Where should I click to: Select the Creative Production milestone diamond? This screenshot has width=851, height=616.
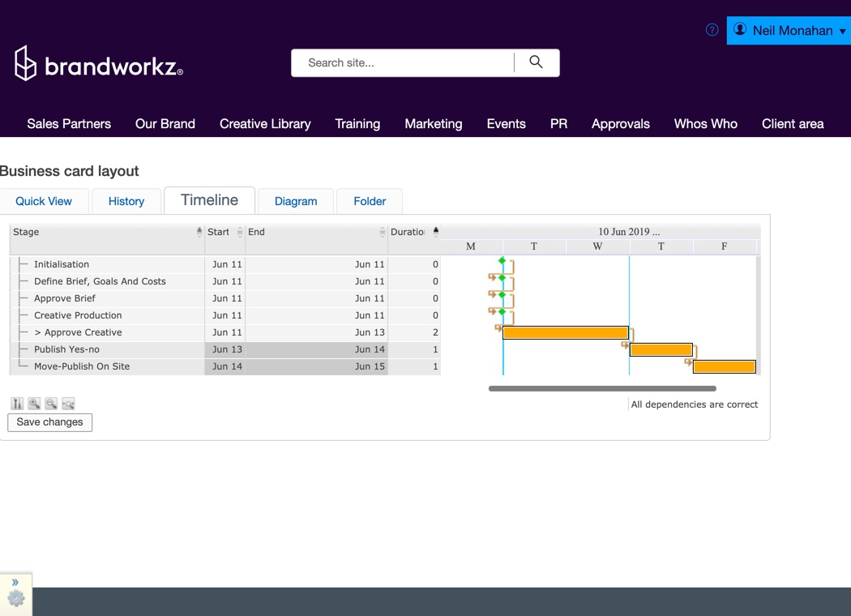tap(502, 311)
